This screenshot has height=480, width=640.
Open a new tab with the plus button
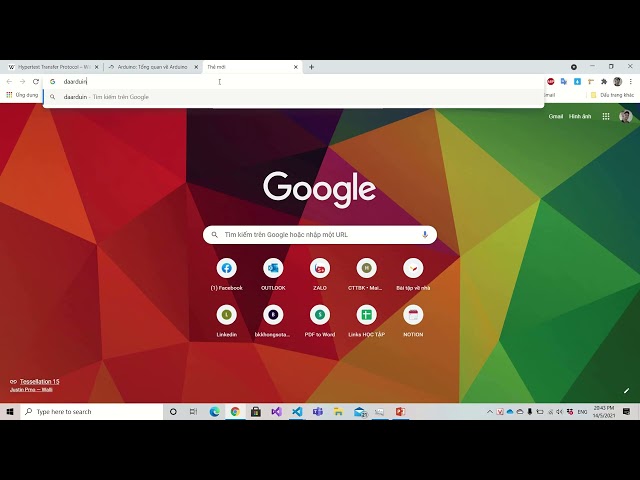tap(311, 67)
